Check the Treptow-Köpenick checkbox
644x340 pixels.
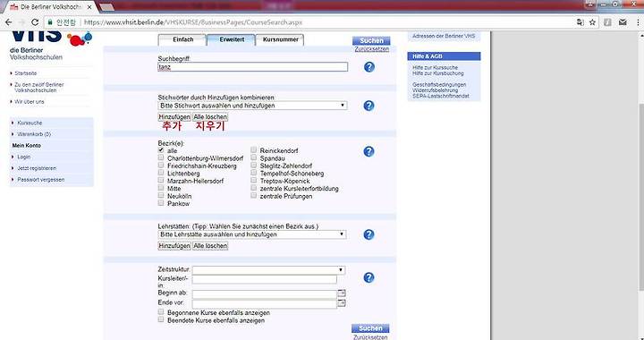(x=254, y=180)
